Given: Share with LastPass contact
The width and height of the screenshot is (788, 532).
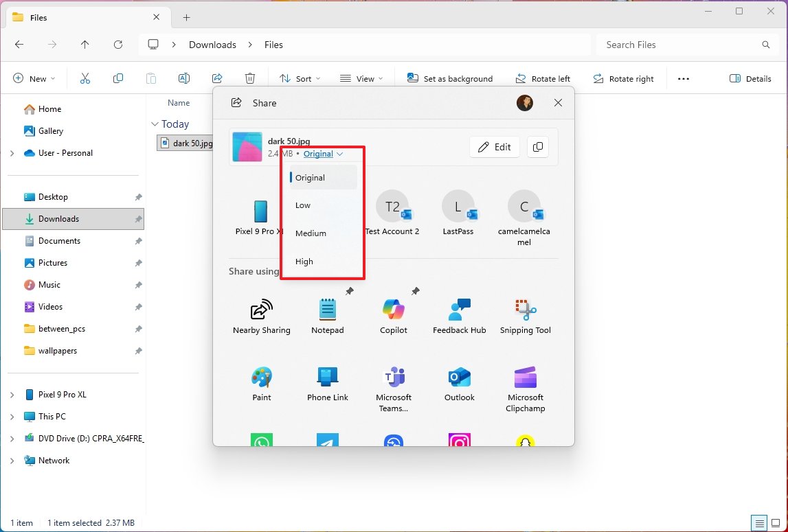Looking at the screenshot, I should (458, 213).
